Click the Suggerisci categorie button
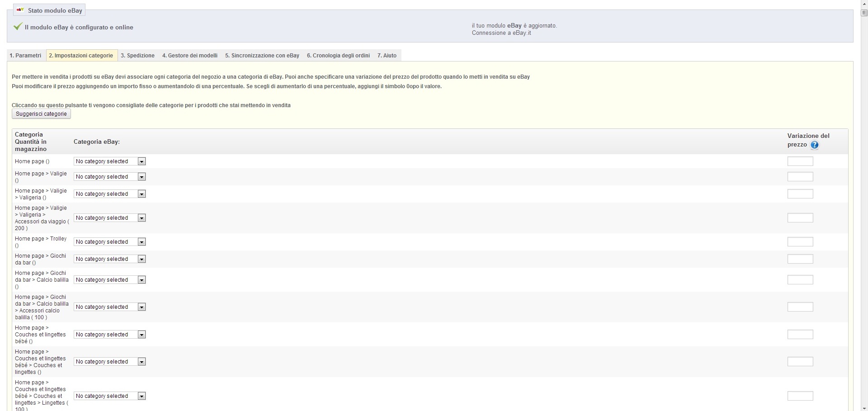This screenshot has height=411, width=868. click(x=41, y=114)
